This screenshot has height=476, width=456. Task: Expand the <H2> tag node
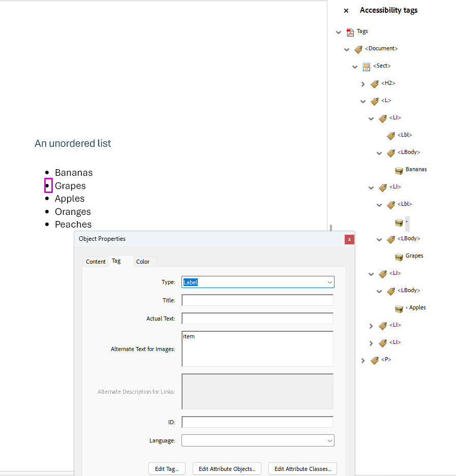tap(363, 84)
